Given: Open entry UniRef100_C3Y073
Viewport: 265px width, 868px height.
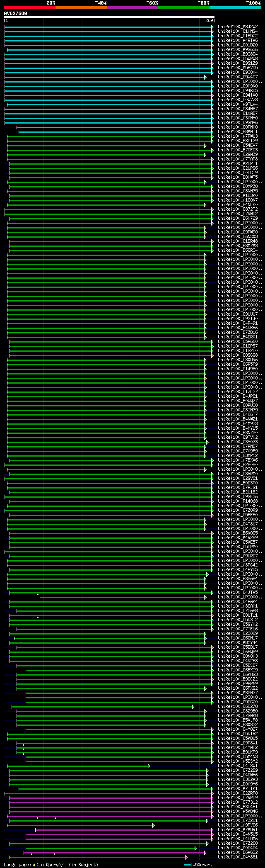Looking at the screenshot, I should [x=238, y=442].
